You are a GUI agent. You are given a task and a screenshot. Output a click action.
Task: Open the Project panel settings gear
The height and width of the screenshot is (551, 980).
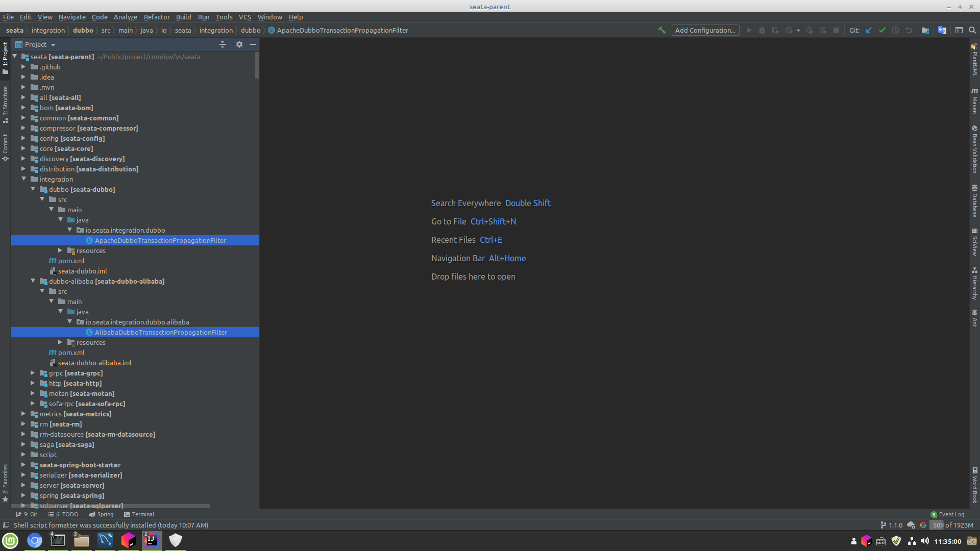click(x=239, y=44)
